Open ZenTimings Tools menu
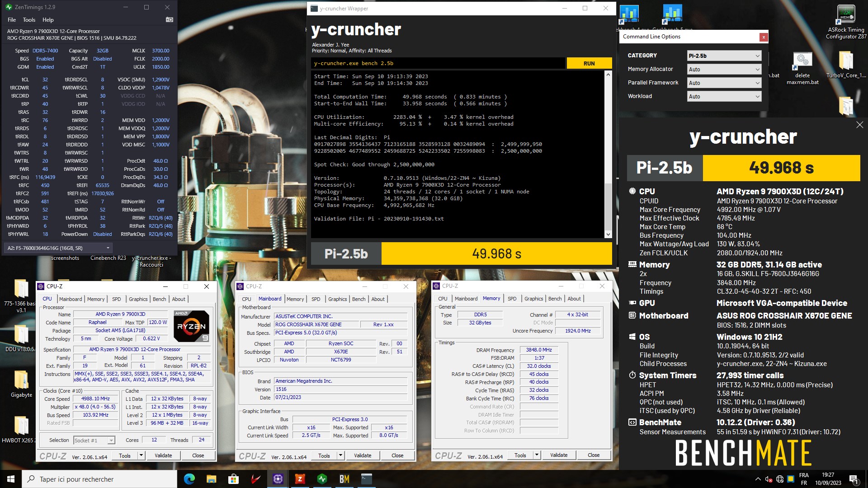The image size is (868, 488). (29, 20)
